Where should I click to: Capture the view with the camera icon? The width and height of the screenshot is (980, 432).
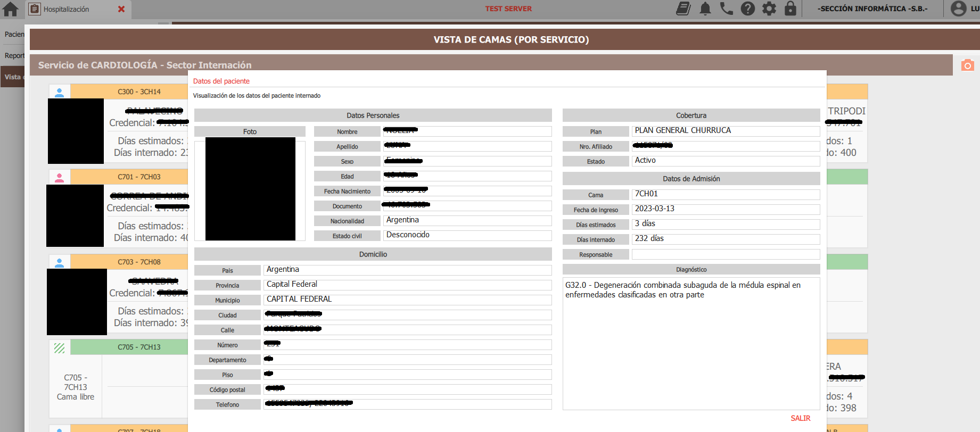pyautogui.click(x=968, y=65)
